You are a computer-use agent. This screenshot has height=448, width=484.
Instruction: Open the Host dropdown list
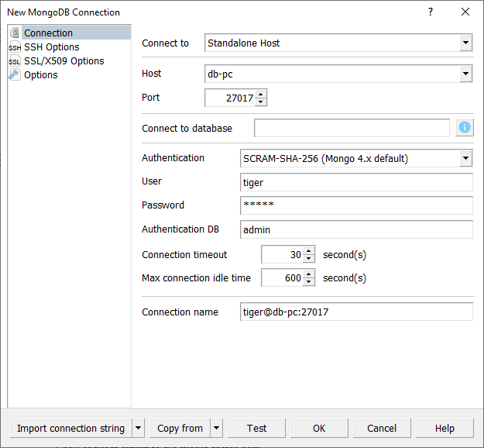click(x=465, y=74)
